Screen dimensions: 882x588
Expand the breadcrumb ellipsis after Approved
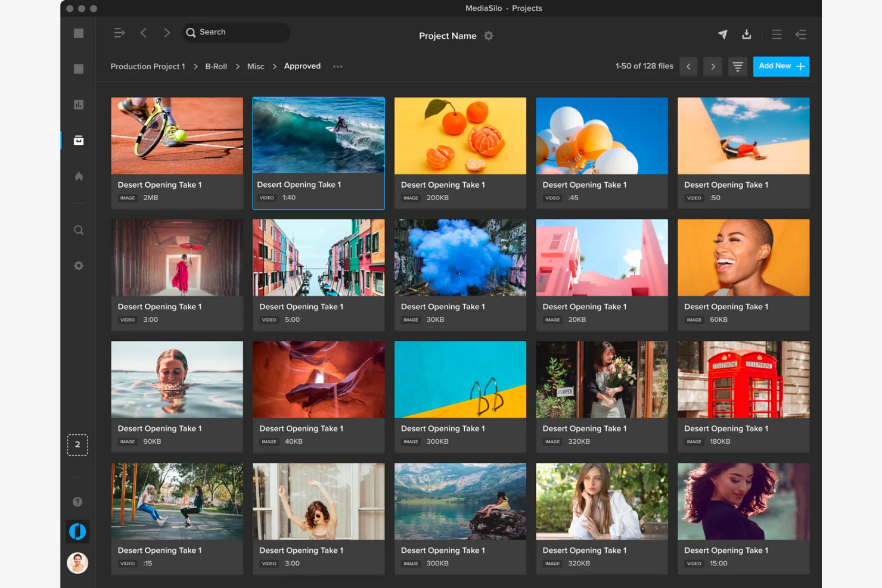tap(337, 67)
